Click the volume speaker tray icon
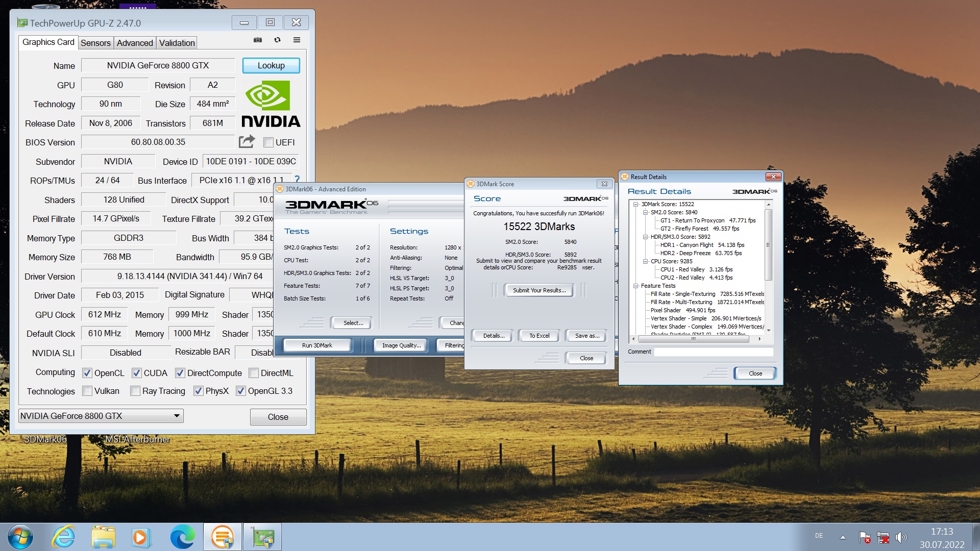Screen dimensions: 980x551 (901, 537)
